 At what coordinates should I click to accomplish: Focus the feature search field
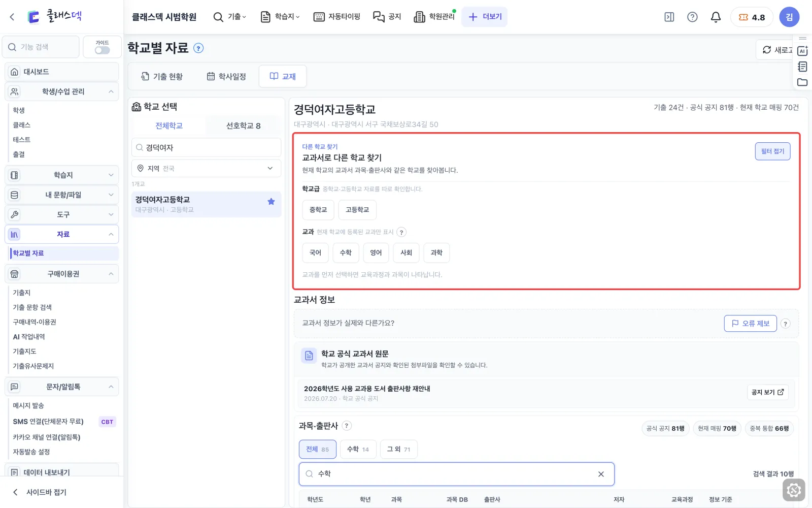tap(41, 47)
